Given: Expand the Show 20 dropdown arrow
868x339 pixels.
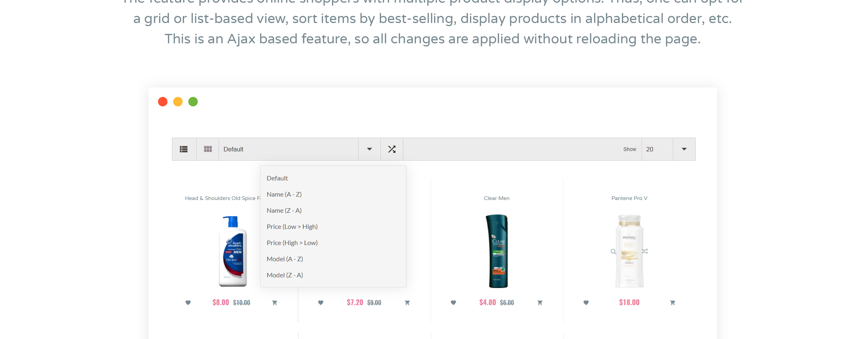Looking at the screenshot, I should [x=684, y=149].
